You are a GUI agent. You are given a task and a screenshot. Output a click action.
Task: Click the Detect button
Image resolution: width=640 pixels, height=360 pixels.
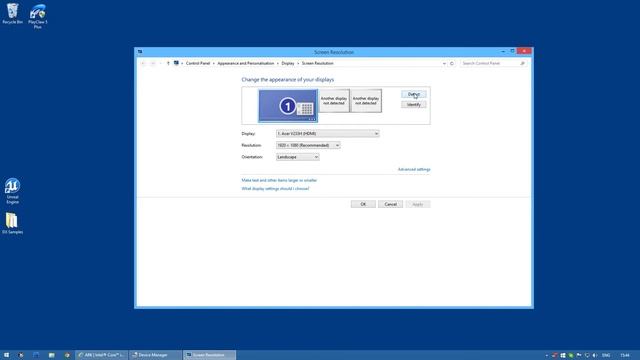[413, 94]
